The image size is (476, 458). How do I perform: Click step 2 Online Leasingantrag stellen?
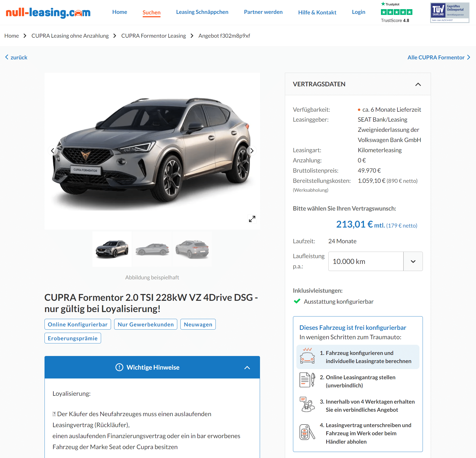point(358,381)
